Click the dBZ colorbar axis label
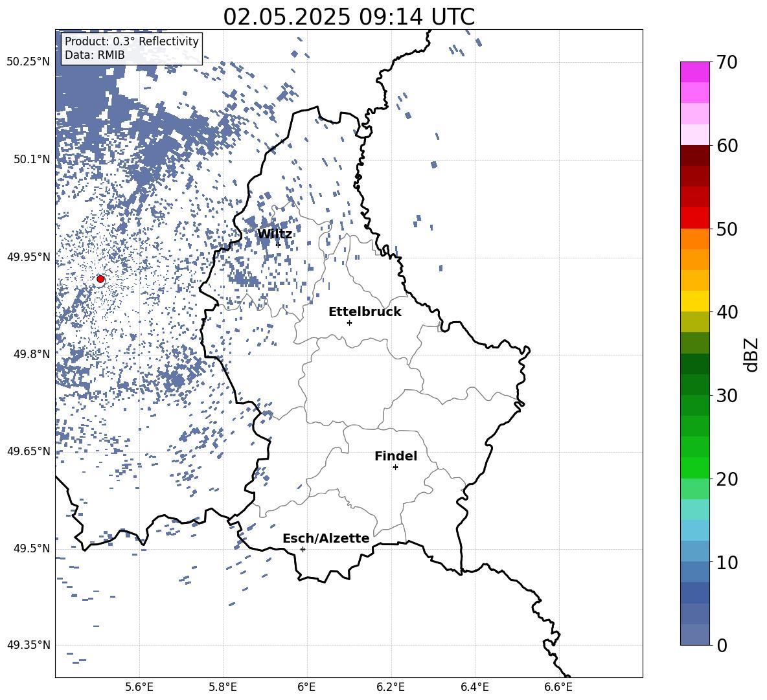This screenshot has width=767, height=700. [751, 354]
